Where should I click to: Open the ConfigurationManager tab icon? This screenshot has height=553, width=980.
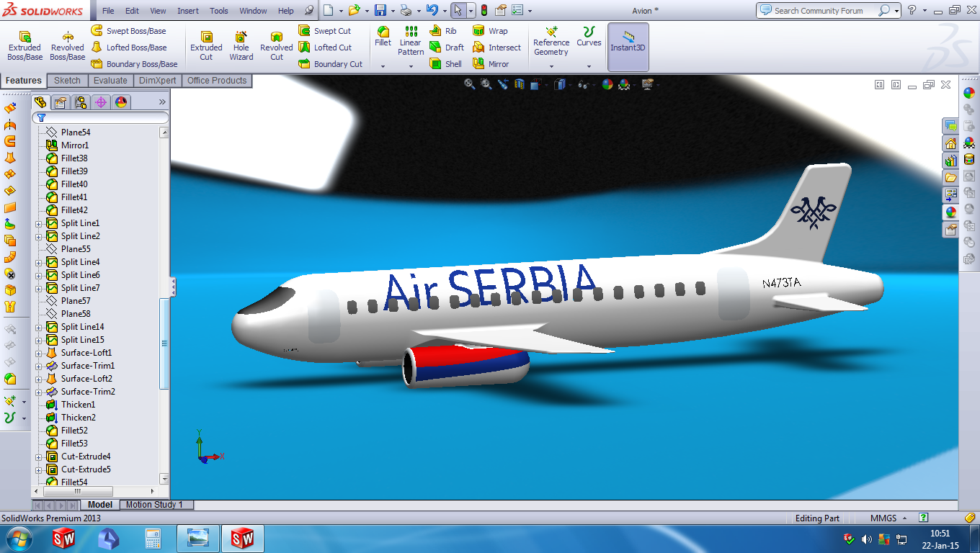pyautogui.click(x=81, y=102)
